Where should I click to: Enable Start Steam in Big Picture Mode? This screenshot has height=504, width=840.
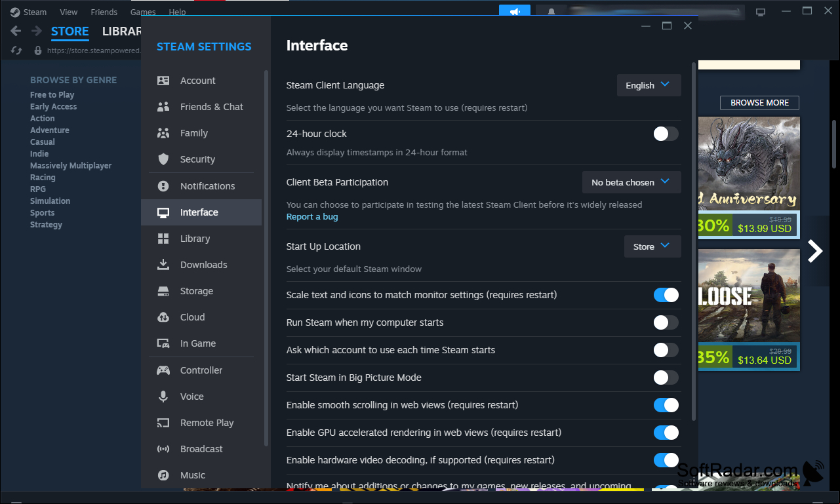pos(666,378)
